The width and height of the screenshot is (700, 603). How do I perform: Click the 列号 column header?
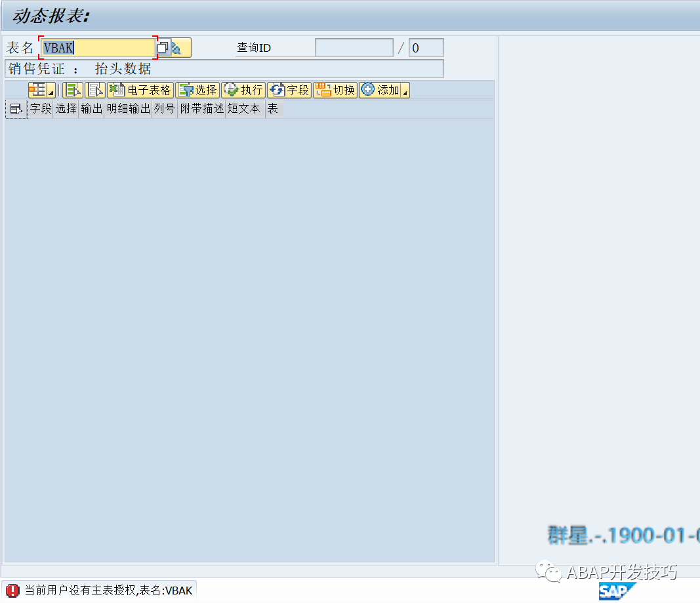point(165,108)
